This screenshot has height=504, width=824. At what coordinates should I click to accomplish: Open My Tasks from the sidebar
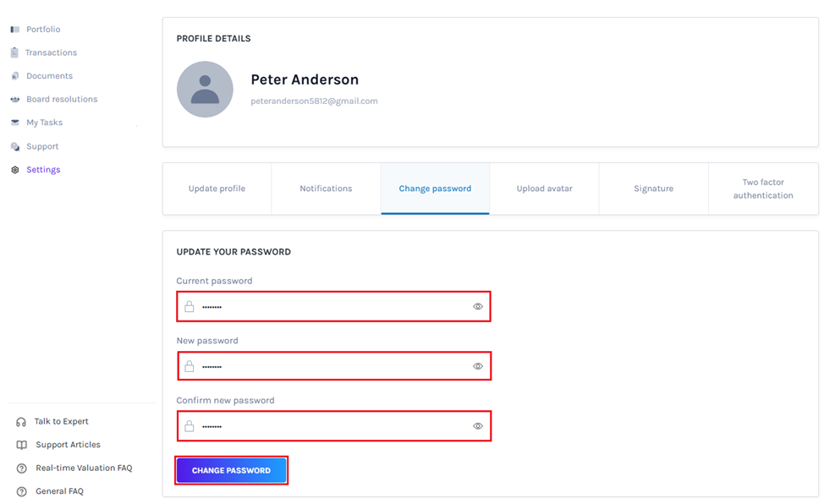14,123
